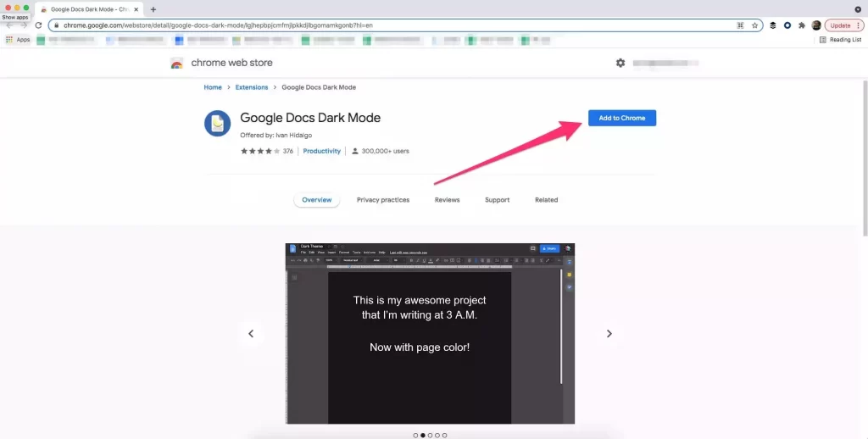The width and height of the screenshot is (868, 439).
Task: Go to Extensions breadcrumb link
Action: (251, 87)
